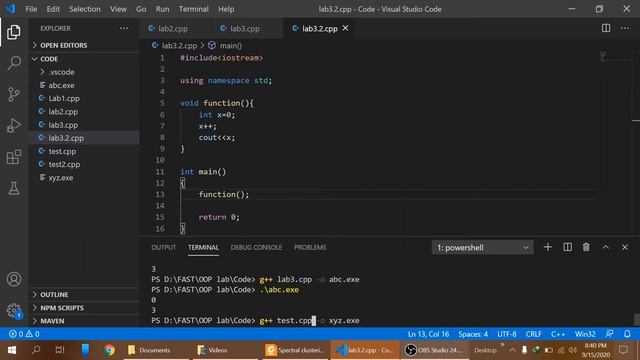
Task: Open the Go menu
Action: (141, 9)
